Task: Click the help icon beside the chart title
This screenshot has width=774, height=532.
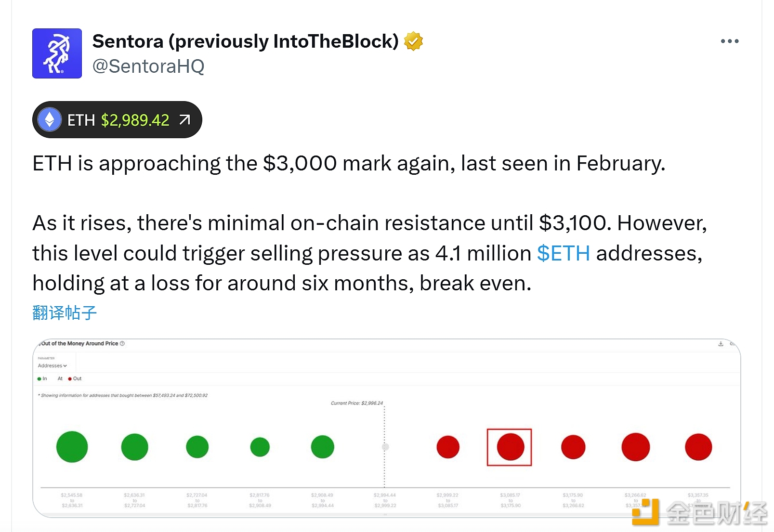Action: click(122, 344)
